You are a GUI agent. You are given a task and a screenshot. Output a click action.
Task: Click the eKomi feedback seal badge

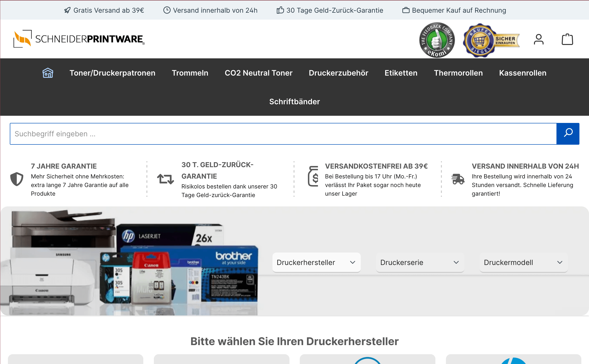(x=437, y=40)
